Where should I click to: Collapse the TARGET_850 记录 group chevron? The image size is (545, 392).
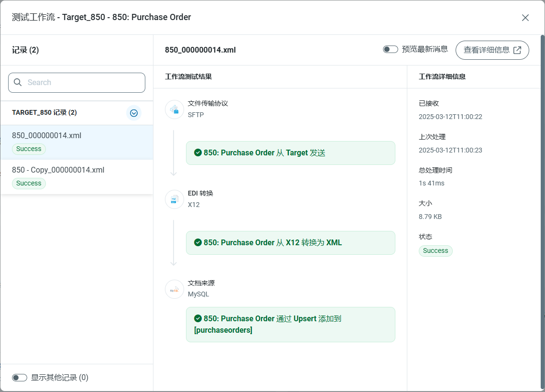134,113
